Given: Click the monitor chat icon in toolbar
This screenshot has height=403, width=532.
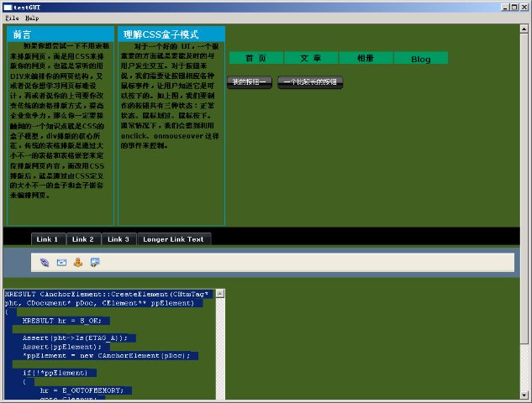Looking at the screenshot, I should tap(95, 262).
